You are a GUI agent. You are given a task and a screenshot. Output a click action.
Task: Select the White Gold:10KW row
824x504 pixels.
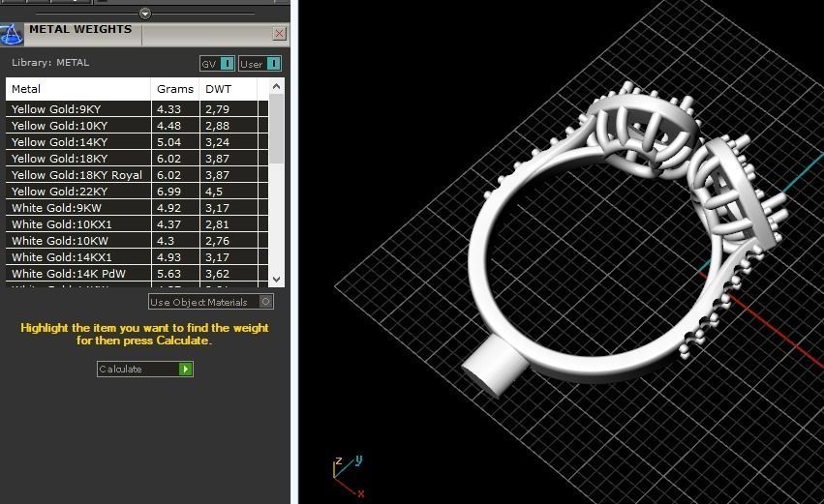(137, 241)
